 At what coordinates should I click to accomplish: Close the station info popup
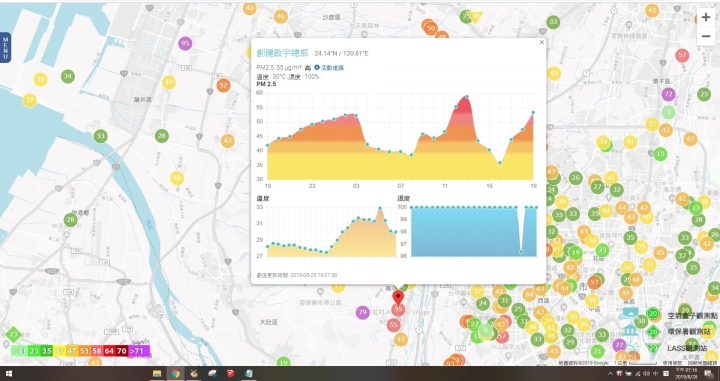[542, 42]
